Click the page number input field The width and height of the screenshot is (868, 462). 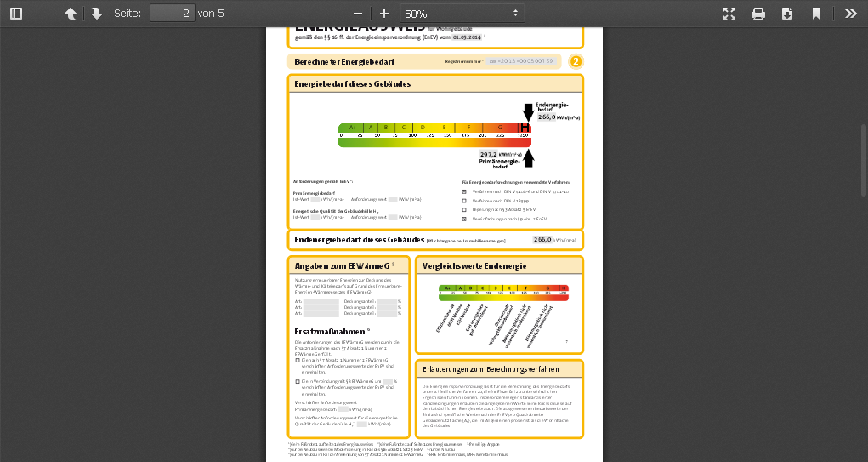click(x=173, y=14)
